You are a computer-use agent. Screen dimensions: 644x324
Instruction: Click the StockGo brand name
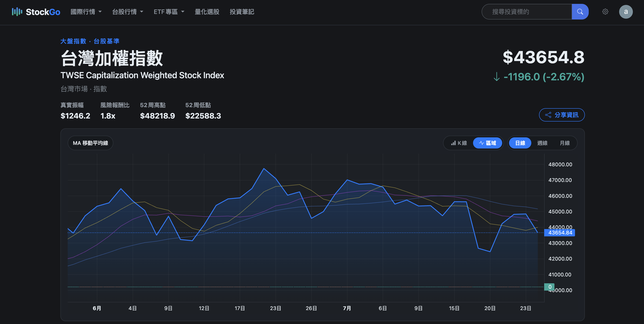43,12
